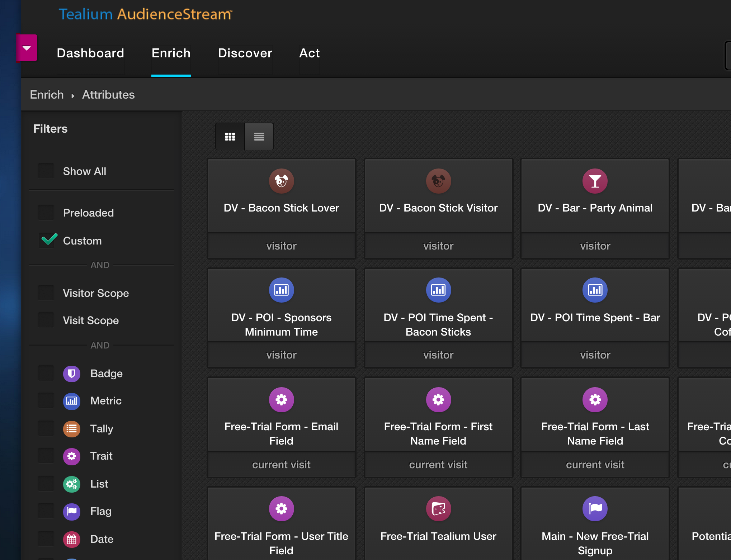This screenshot has width=731, height=560.
Task: Open the DV - Bacon Stick Visitor card
Action: [x=438, y=208]
